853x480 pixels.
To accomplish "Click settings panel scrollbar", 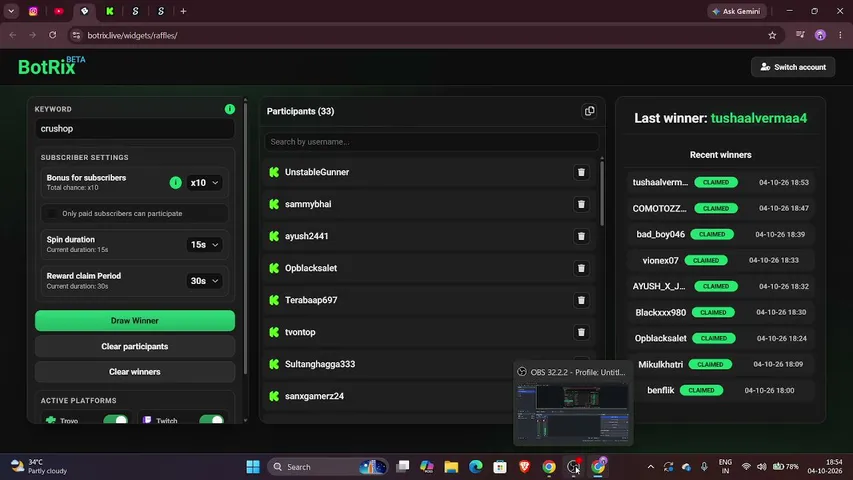I will [245, 237].
